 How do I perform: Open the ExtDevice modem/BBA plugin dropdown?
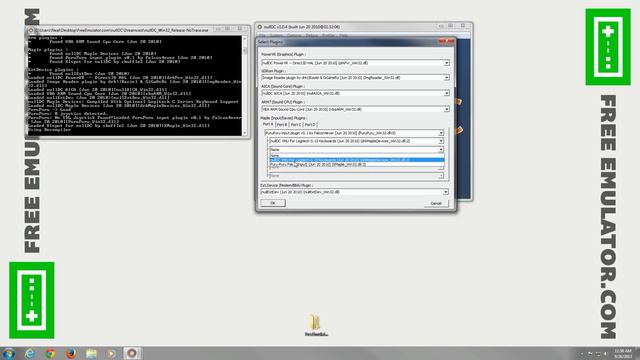[446, 192]
